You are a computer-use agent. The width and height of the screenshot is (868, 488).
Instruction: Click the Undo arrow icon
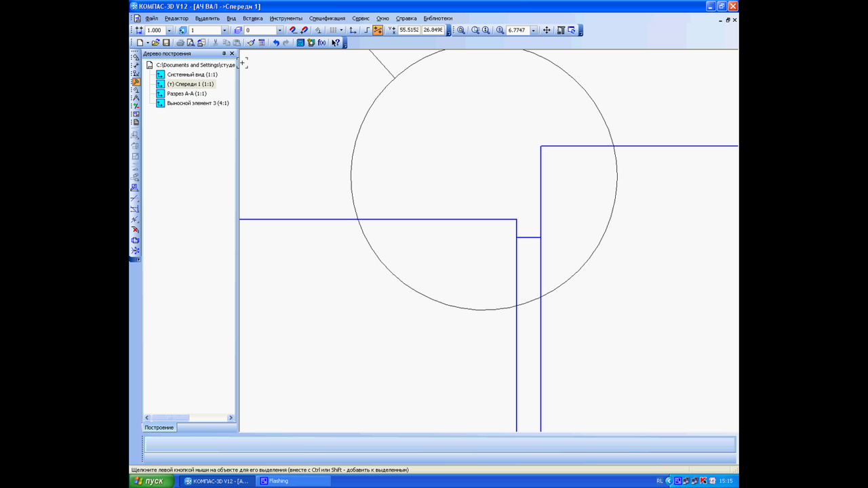[276, 43]
